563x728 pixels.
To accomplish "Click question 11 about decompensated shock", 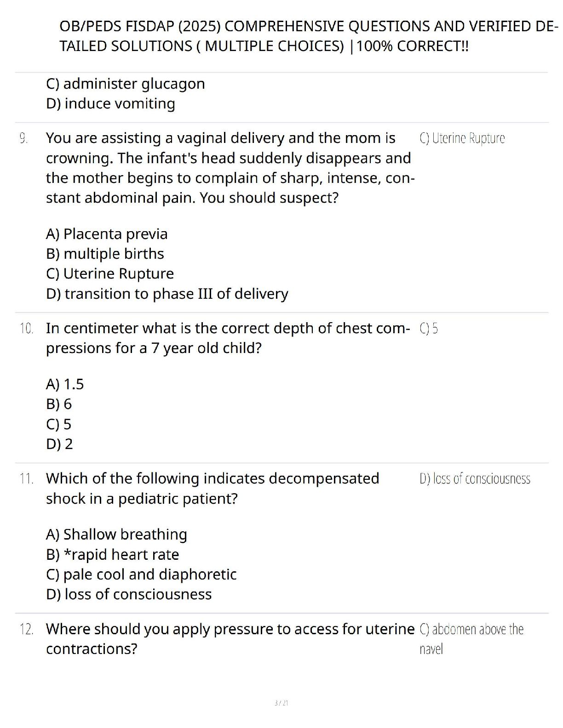I will 213,489.
